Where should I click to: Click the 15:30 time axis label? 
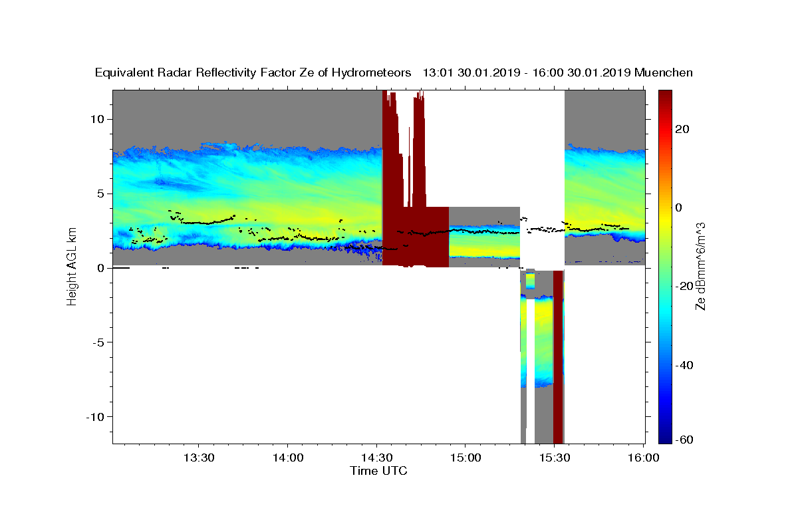click(x=554, y=458)
